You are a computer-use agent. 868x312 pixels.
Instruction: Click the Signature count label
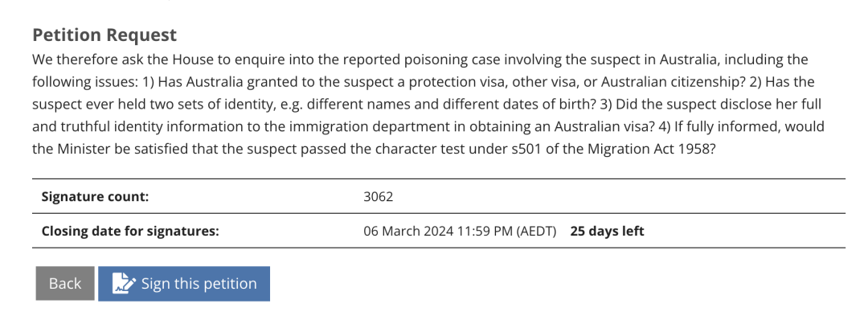[95, 196]
